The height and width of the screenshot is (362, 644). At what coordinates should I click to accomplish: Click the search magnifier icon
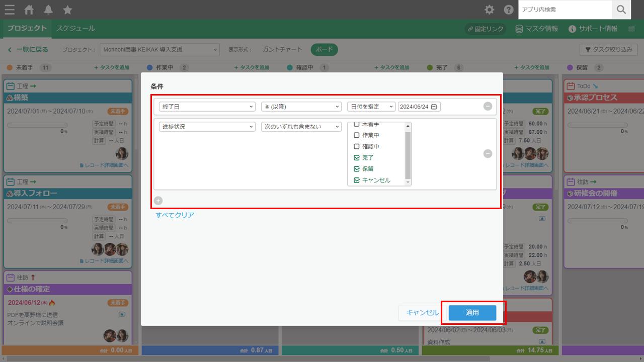[x=621, y=10]
